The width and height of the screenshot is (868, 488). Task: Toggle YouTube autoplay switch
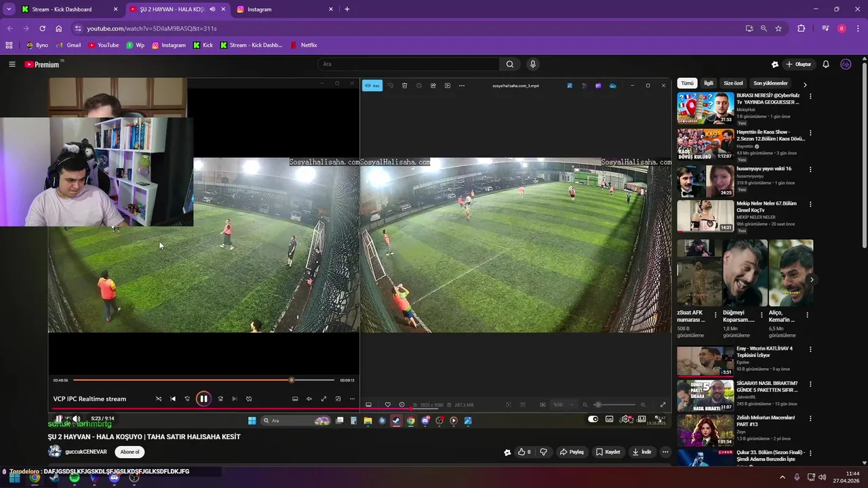(x=593, y=419)
